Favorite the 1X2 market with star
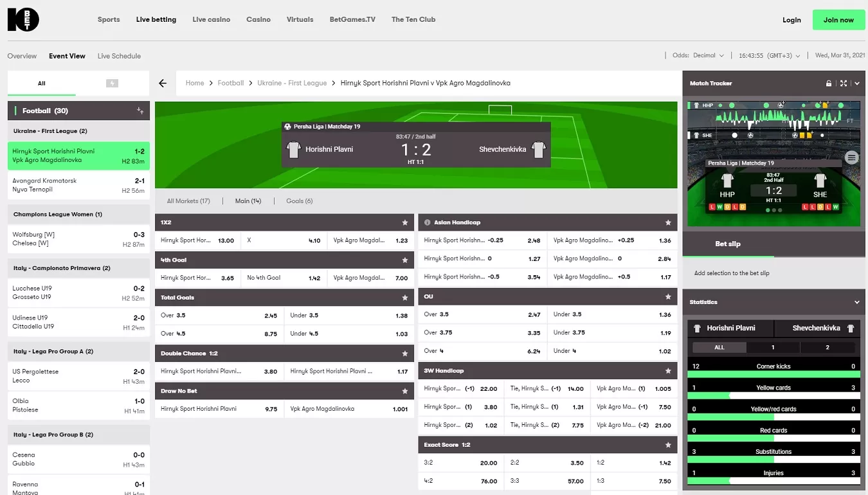Screen dimensions: 868x495 coord(404,222)
